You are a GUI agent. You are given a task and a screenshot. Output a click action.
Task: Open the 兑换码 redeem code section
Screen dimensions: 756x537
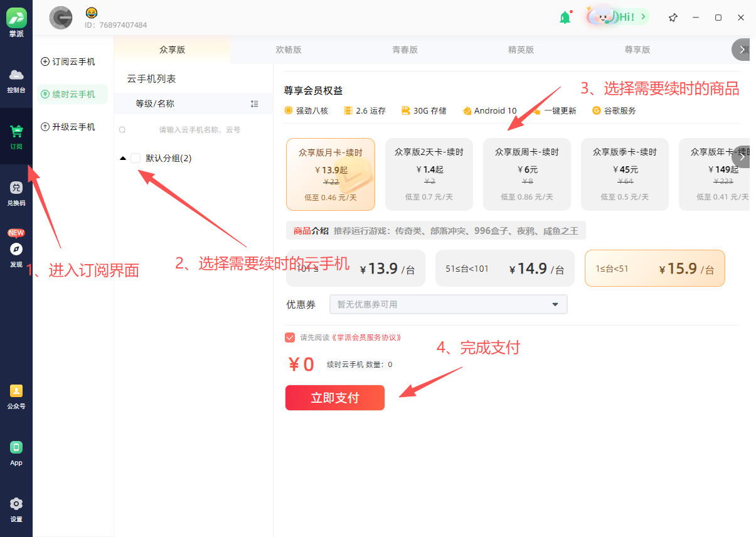click(16, 194)
